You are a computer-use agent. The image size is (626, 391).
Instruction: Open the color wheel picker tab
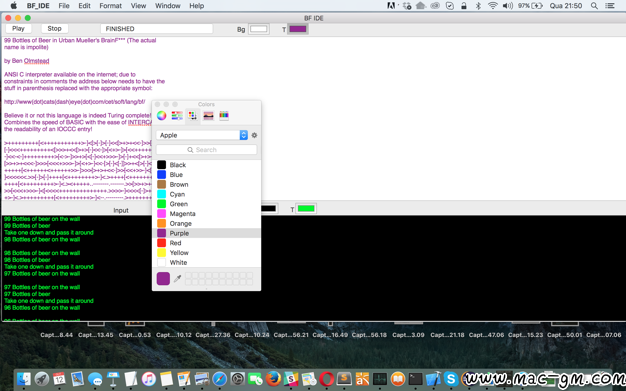point(161,116)
